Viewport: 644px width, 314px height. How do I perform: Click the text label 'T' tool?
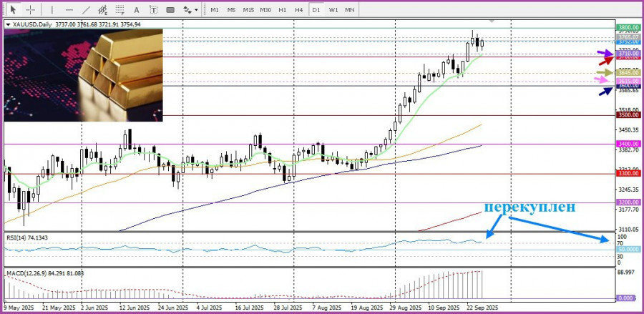coord(153,10)
